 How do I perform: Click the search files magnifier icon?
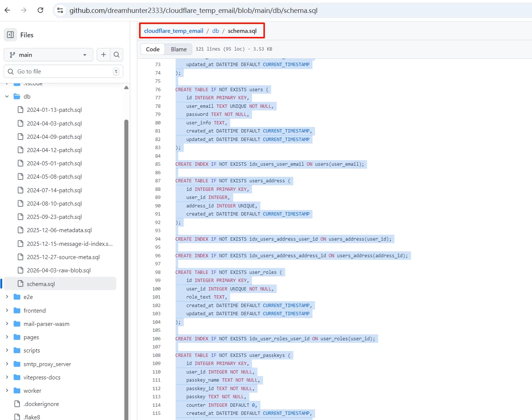click(117, 55)
